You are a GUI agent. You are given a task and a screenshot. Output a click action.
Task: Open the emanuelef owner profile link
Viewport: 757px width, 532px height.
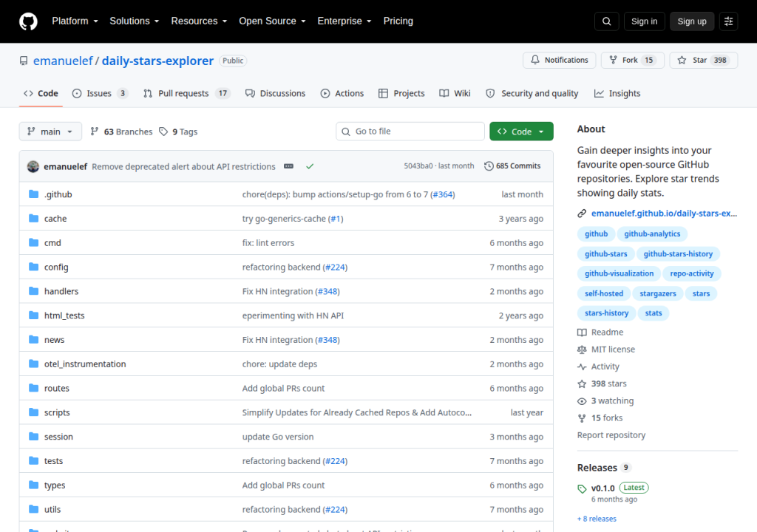point(63,61)
